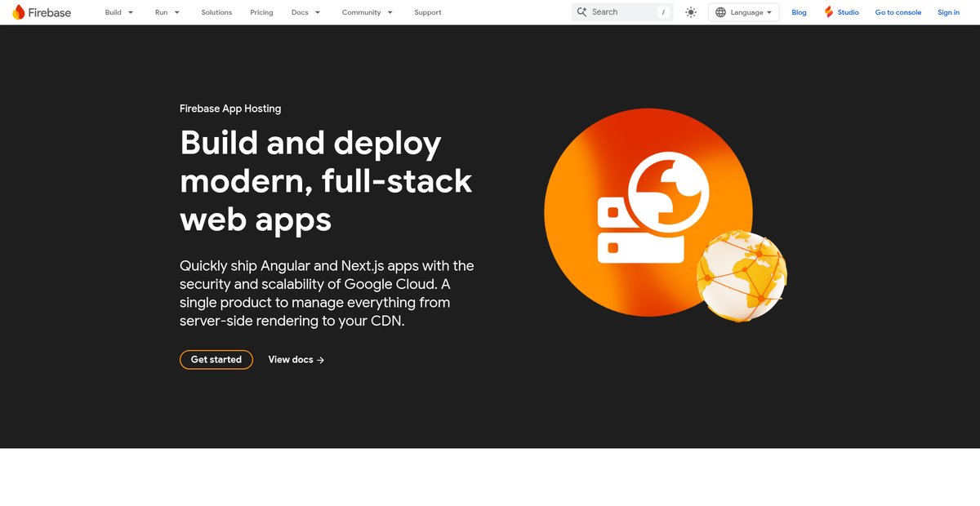The width and height of the screenshot is (980, 506).
Task: Click the App Hosting server illustration
Action: [x=648, y=212]
